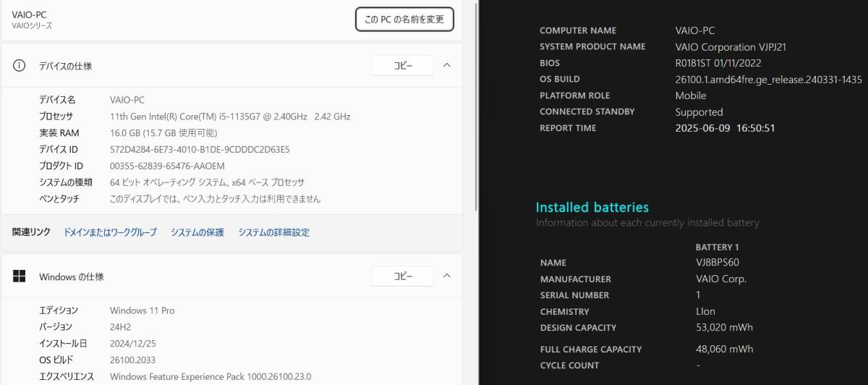Click the BATTERY 1 column header

pos(718,247)
